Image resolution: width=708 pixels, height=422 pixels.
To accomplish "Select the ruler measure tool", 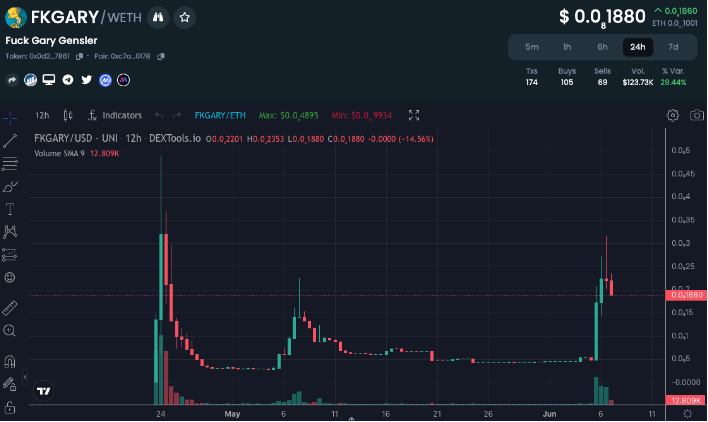I will (10, 306).
